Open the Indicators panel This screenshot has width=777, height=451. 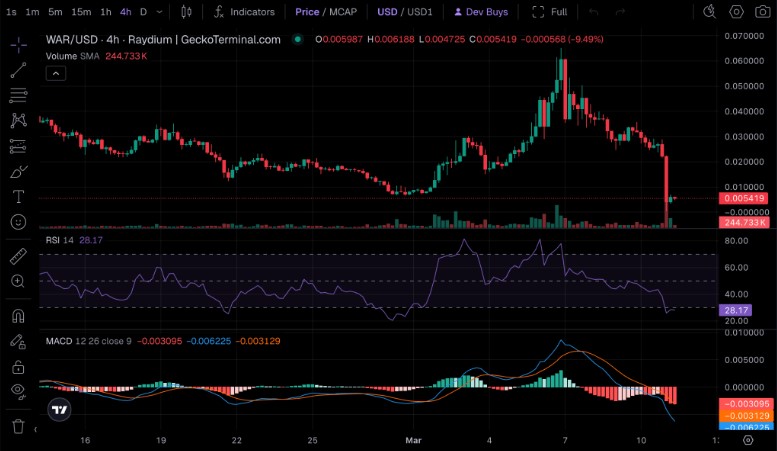[x=244, y=12]
